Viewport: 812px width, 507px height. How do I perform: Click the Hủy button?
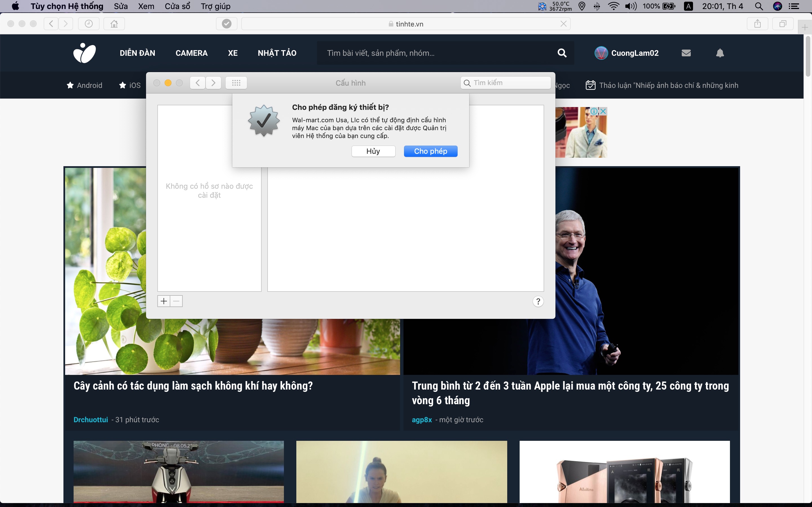point(373,151)
